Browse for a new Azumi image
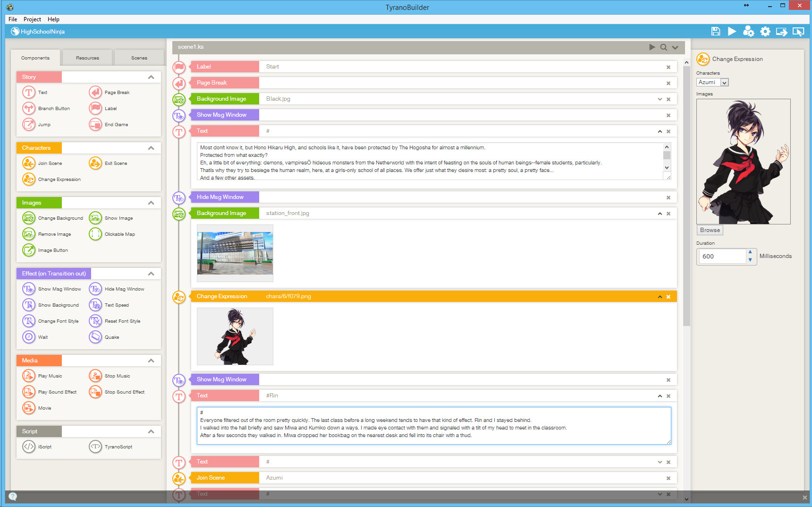 coord(710,230)
